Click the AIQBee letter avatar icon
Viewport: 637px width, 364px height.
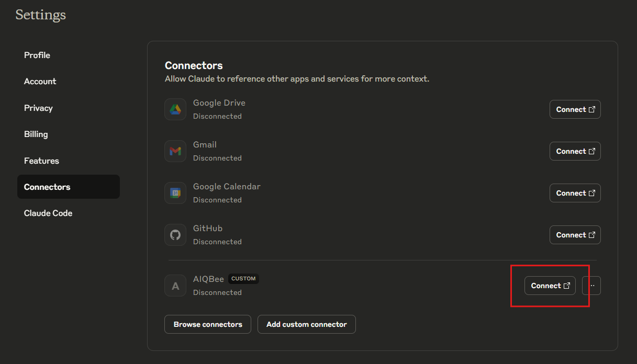(175, 286)
